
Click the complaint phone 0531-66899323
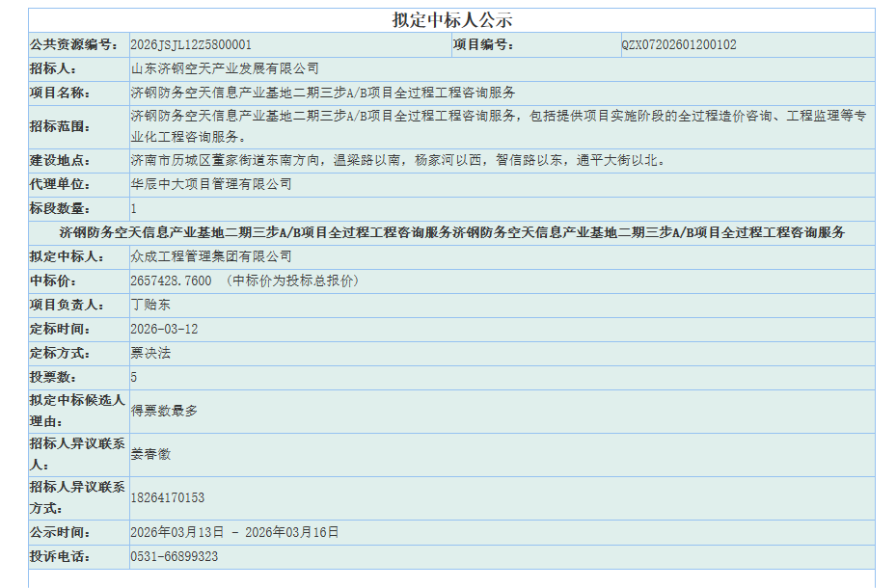pyautogui.click(x=175, y=556)
